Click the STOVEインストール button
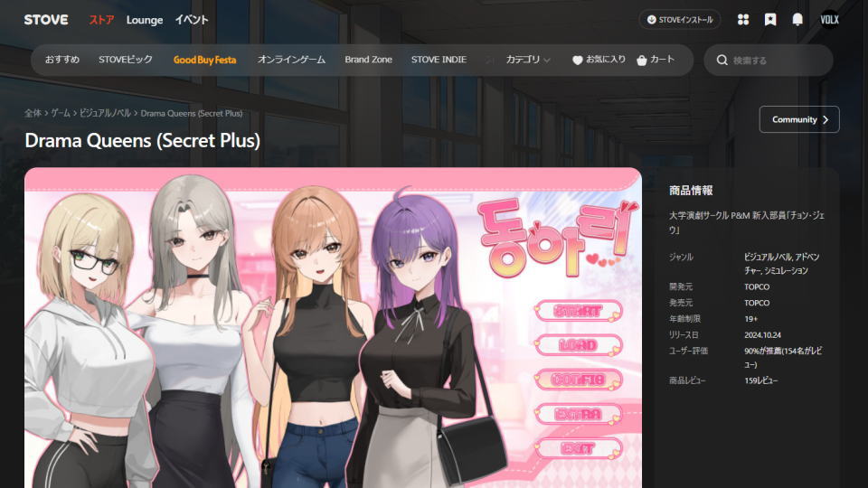 (x=679, y=19)
